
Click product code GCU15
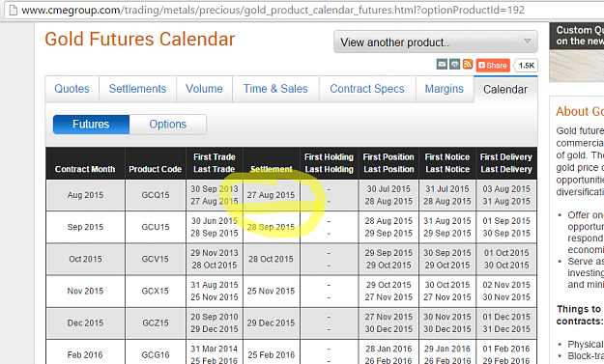tap(156, 227)
